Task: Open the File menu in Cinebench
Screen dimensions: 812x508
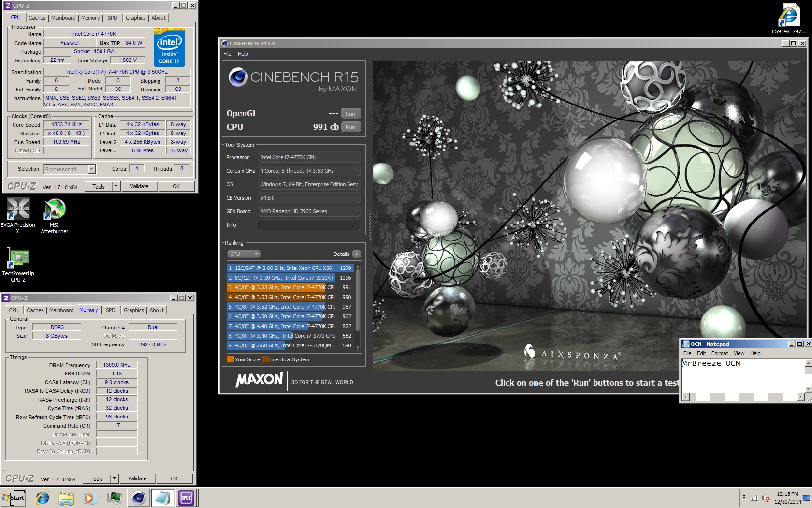Action: coord(227,54)
